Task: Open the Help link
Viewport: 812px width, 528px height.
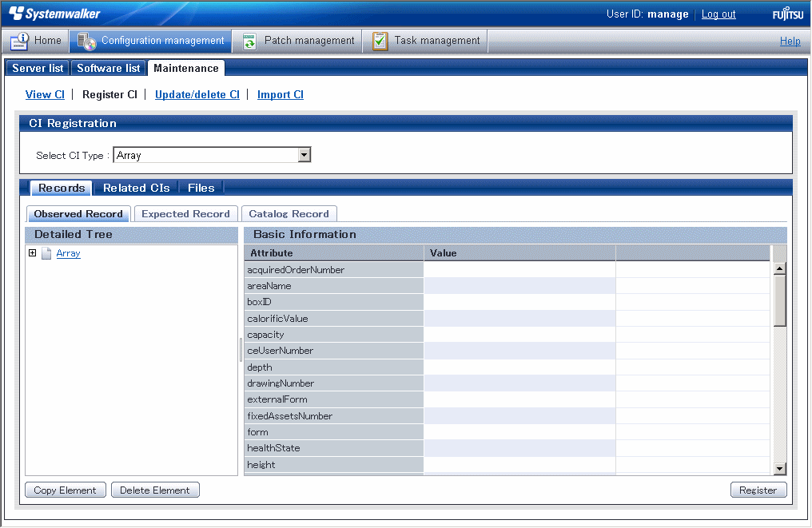Action: 790,41
